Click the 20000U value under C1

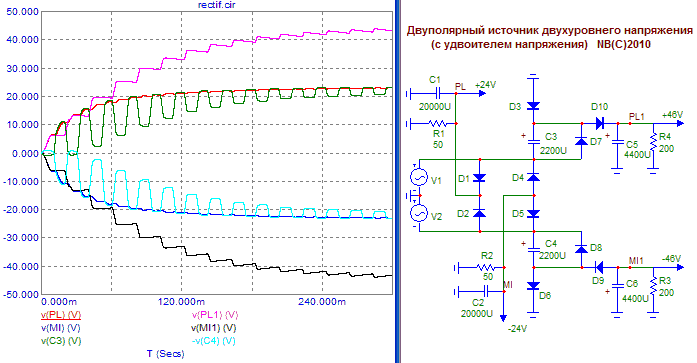[435, 107]
